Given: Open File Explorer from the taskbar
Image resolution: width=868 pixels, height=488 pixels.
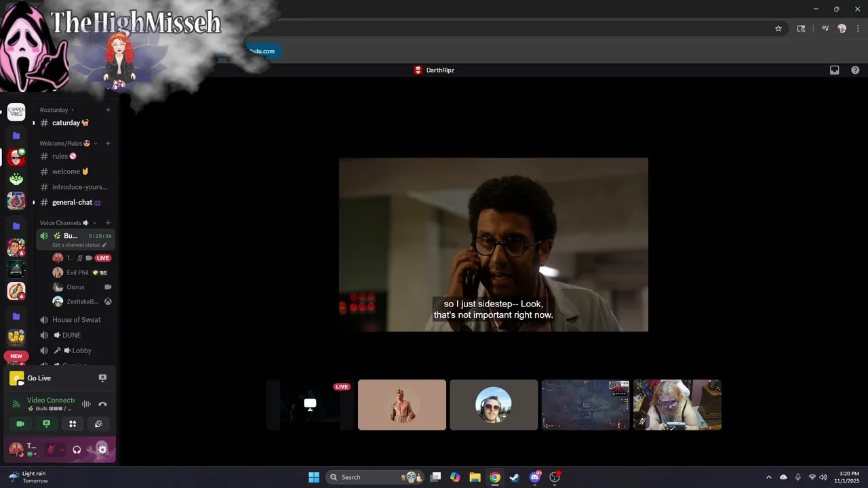Looking at the screenshot, I should (x=475, y=477).
